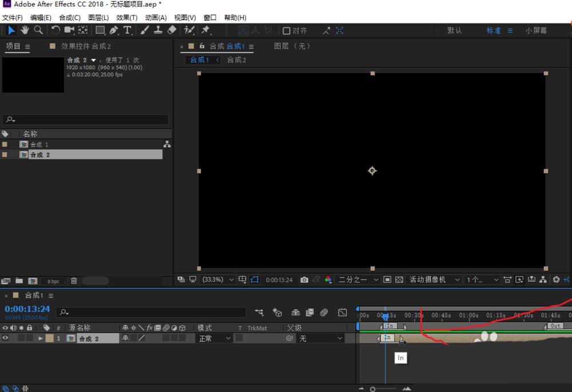This screenshot has height=392, width=572.
Task: Click the Project panel search field
Action: 86,119
